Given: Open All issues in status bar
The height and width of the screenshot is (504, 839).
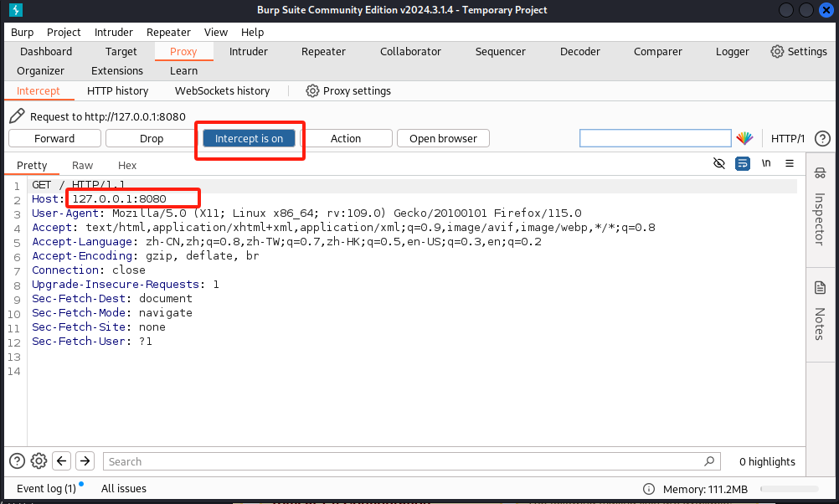Looking at the screenshot, I should (x=124, y=488).
